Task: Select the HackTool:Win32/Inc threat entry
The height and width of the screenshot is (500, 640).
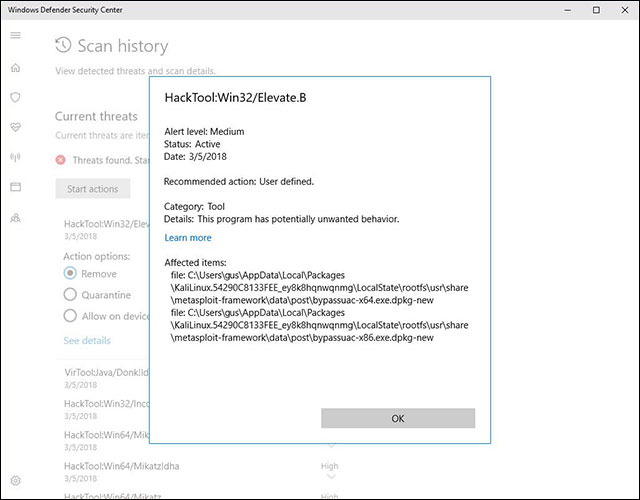Action: click(x=107, y=409)
